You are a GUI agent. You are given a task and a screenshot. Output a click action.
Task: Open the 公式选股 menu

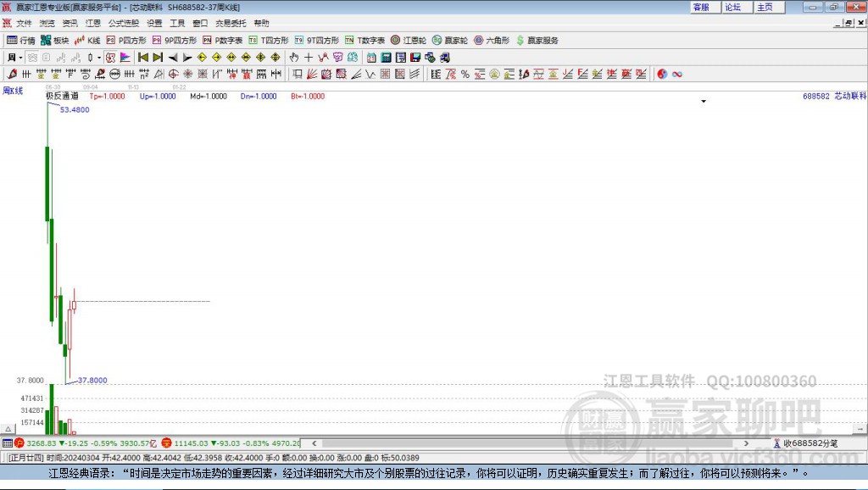pyautogui.click(x=124, y=23)
